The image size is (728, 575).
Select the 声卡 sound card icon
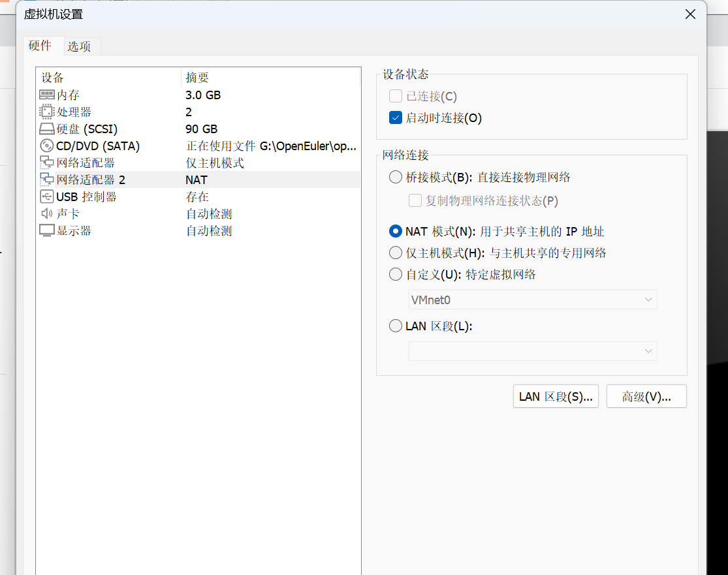[x=47, y=213]
